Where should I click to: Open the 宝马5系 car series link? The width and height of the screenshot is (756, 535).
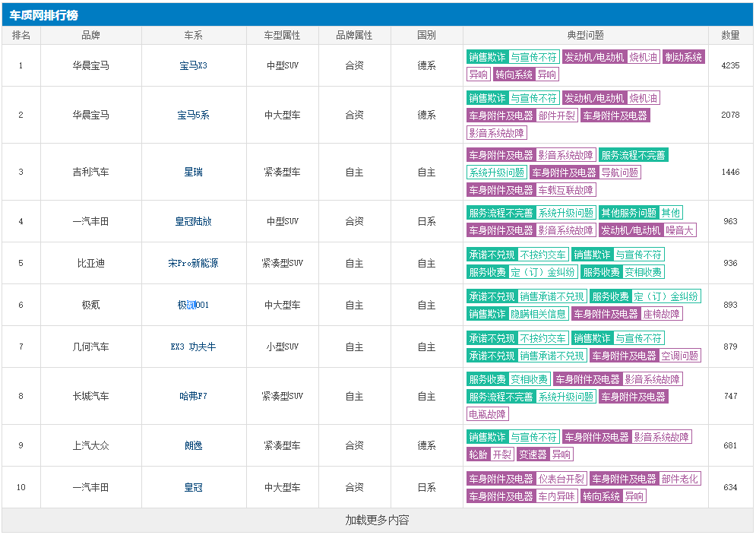193,116
